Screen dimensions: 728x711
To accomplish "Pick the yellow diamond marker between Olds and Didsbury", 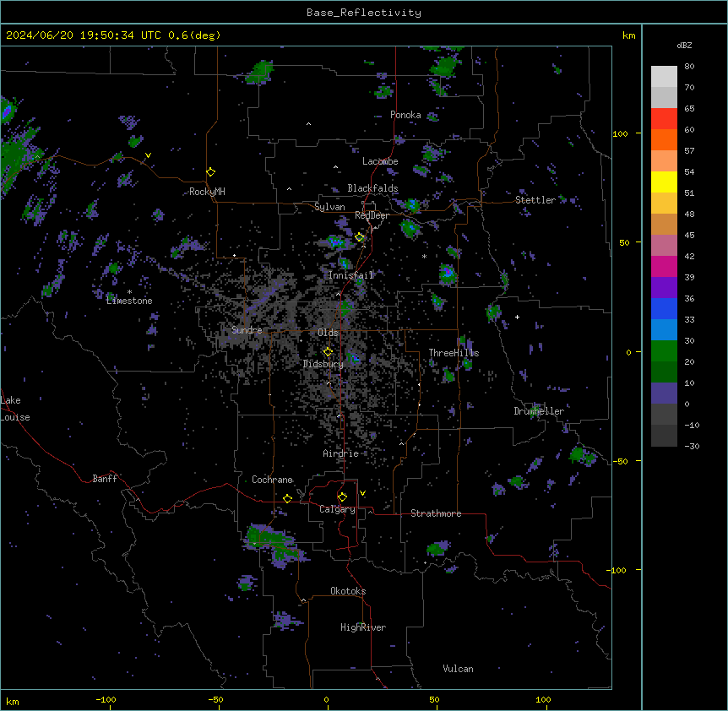I will click(x=328, y=352).
